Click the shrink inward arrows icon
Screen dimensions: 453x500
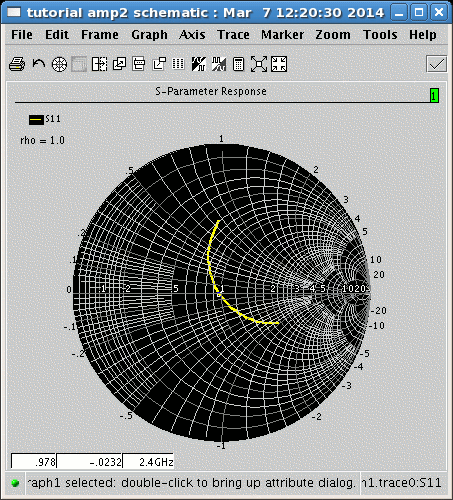(x=279, y=64)
